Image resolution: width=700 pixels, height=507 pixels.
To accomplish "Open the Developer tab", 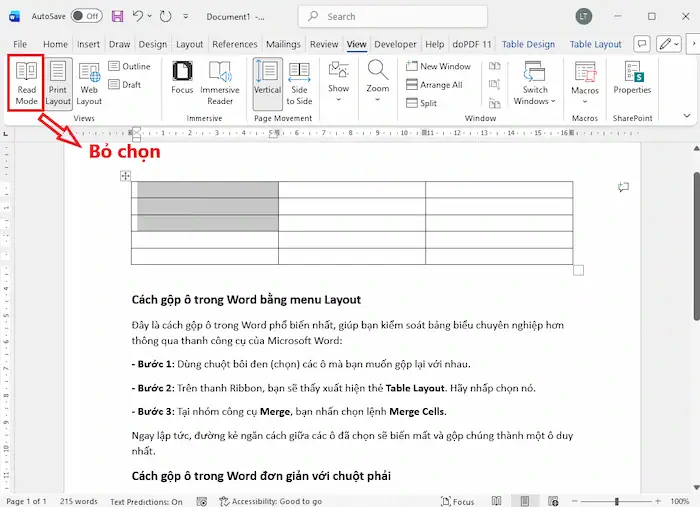I will pos(395,44).
